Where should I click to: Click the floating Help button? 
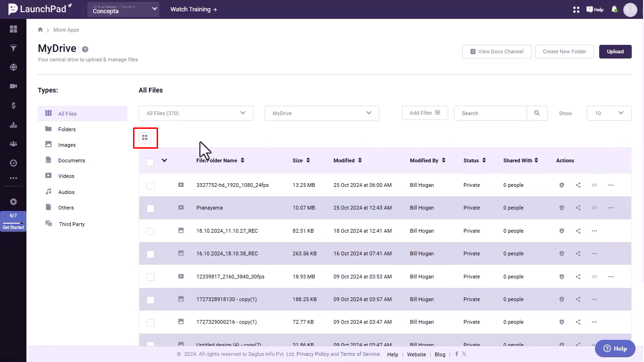[615, 349]
